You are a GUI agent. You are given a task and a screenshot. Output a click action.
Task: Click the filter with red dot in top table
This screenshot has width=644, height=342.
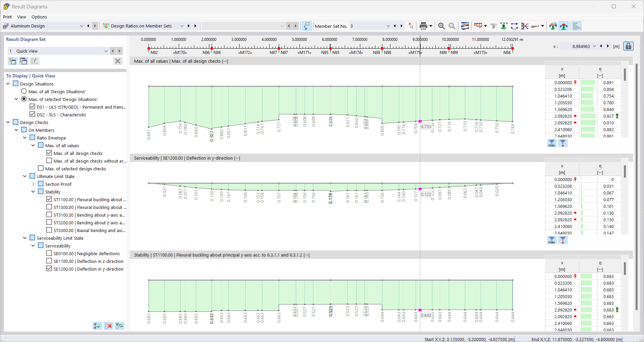click(x=563, y=144)
